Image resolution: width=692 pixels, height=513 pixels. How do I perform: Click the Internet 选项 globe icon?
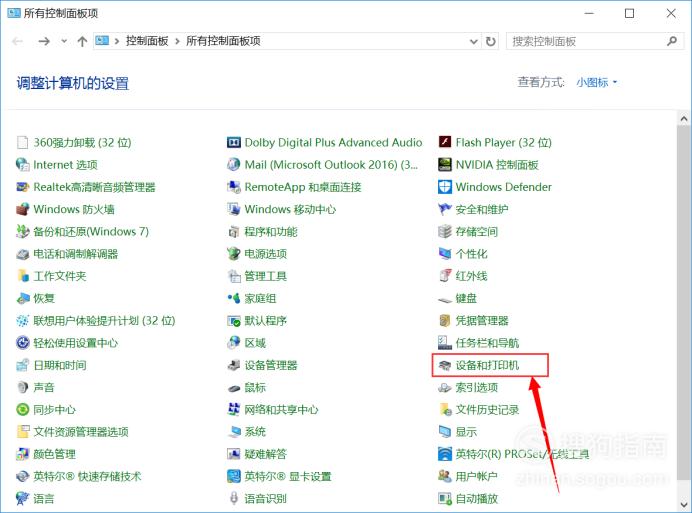23,165
